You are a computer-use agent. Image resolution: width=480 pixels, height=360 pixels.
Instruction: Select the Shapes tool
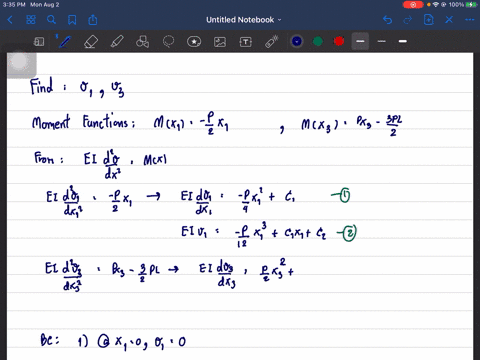point(143,42)
